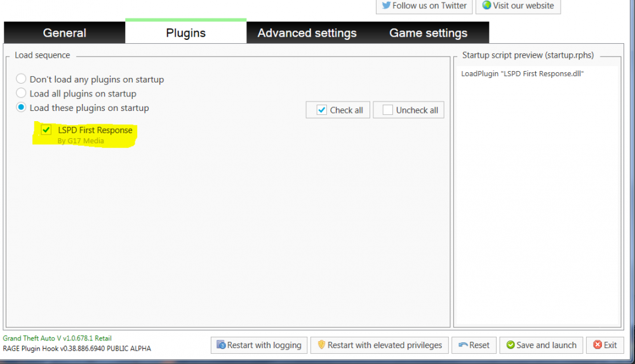Viewport: 635px width, 364px height.
Task: Click the Grand Theft Auto V version text
Action: click(57, 338)
